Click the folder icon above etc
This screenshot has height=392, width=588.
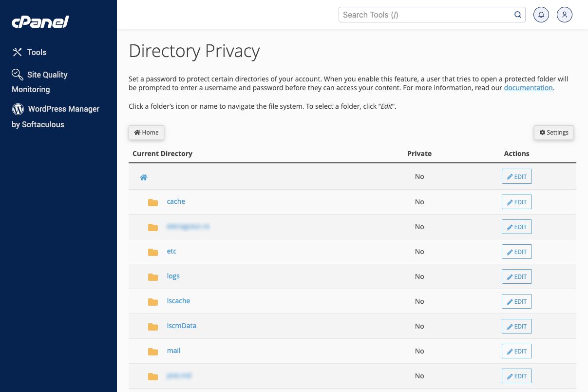click(x=153, y=227)
